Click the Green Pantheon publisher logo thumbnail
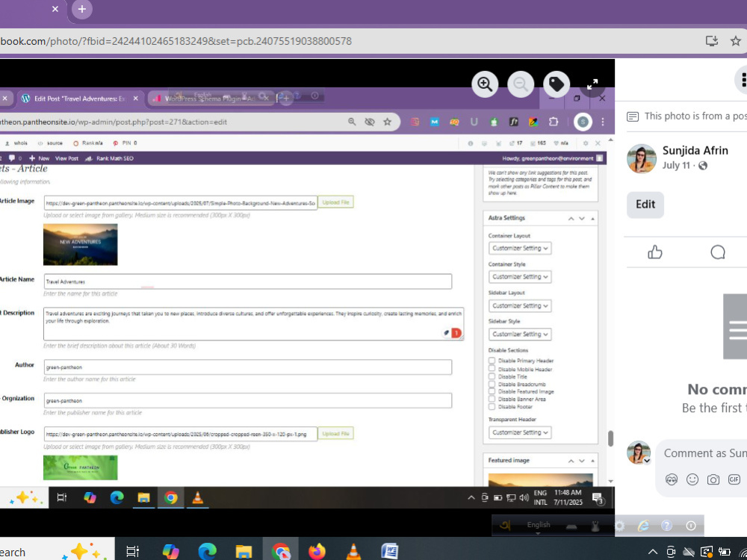 [x=81, y=467]
